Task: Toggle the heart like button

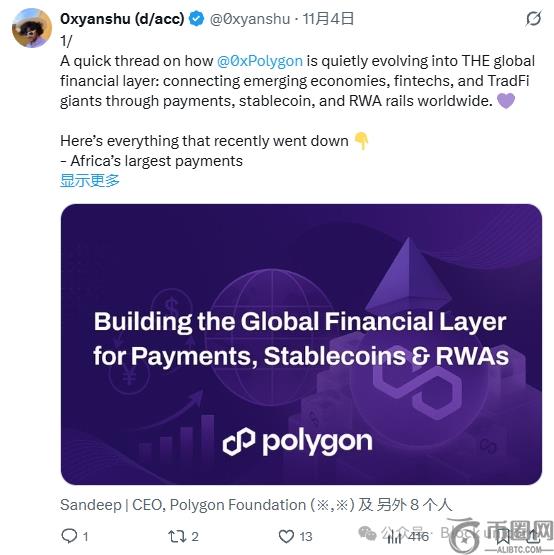Action: (286, 536)
